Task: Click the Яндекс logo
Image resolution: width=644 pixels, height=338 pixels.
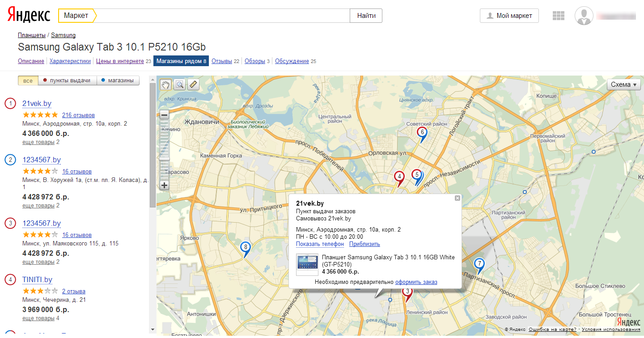Action: pyautogui.click(x=29, y=16)
